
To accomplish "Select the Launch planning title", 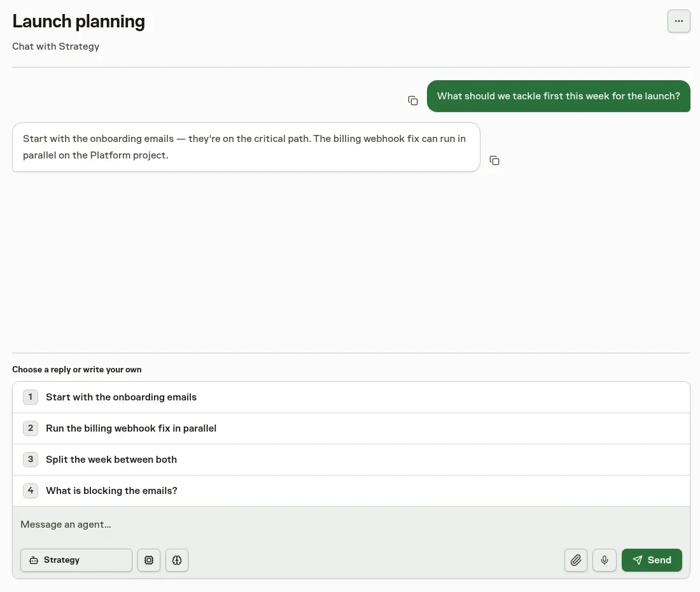I will coord(78,21).
